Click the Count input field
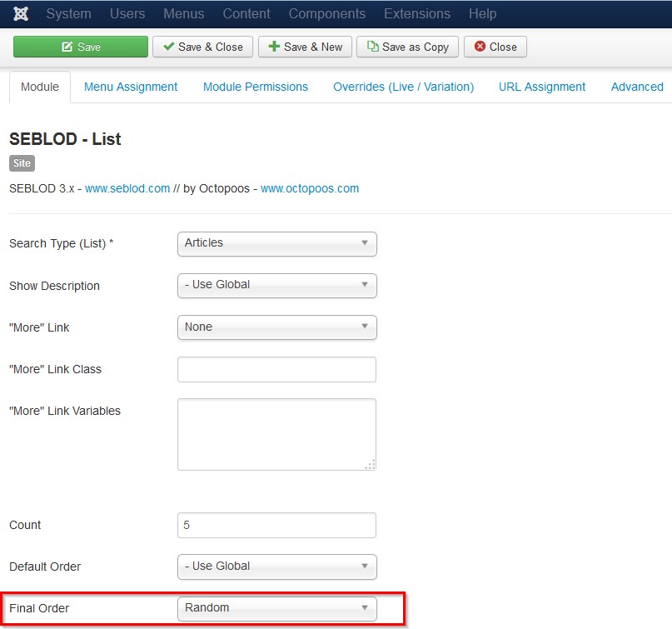Screen dimensions: 672x629 pos(276,525)
